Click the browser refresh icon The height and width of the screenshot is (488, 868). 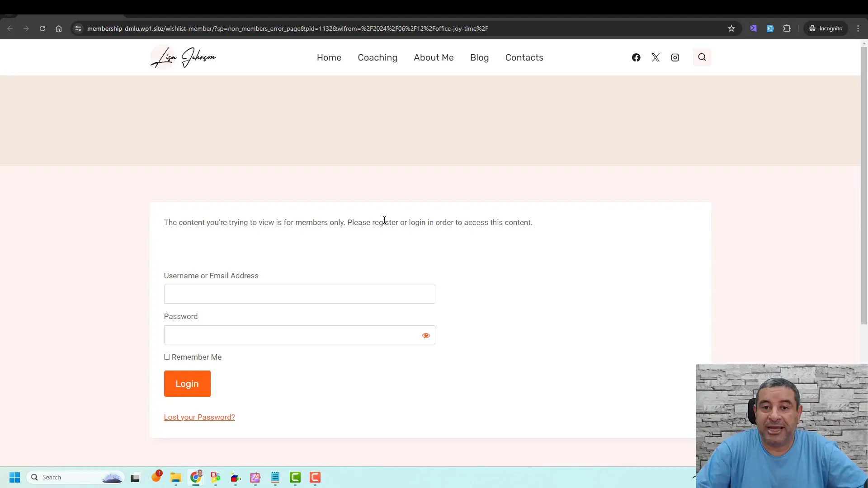click(x=42, y=28)
